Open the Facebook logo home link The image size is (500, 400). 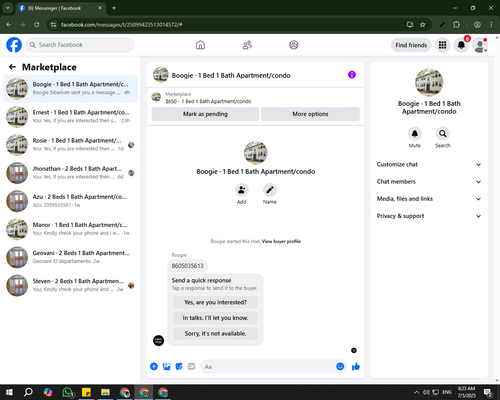coord(14,45)
